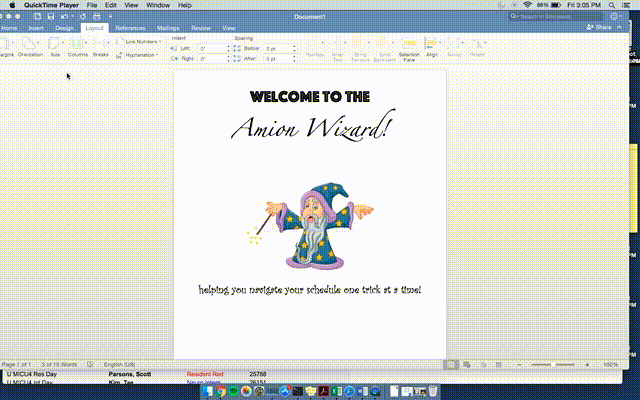Viewport: 640px width, 400px height.
Task: Open the Breaks menu
Action: 100,47
